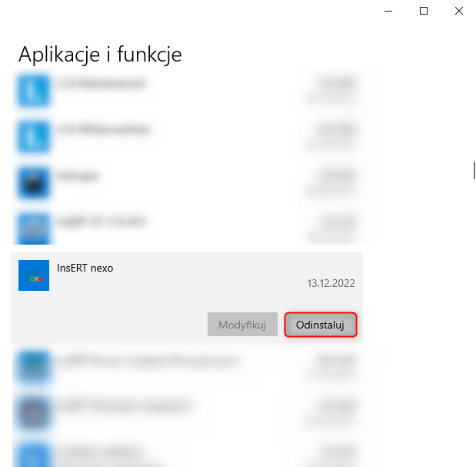Select the blurred entry next to the purple icon

pyautogui.click(x=125, y=406)
